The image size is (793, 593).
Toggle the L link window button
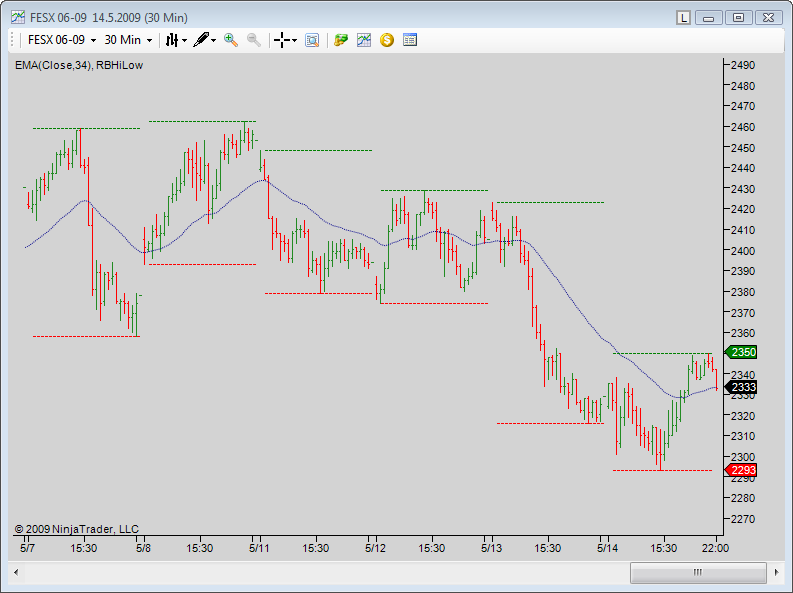click(683, 18)
